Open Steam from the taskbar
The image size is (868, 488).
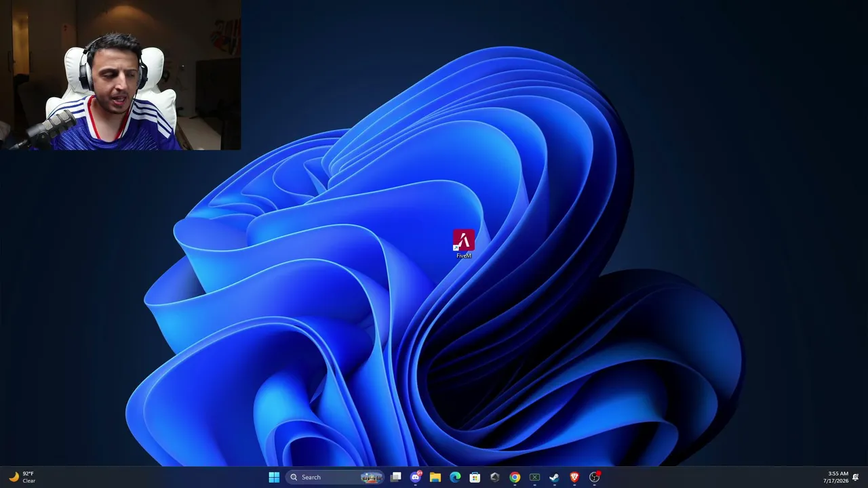[554, 477]
